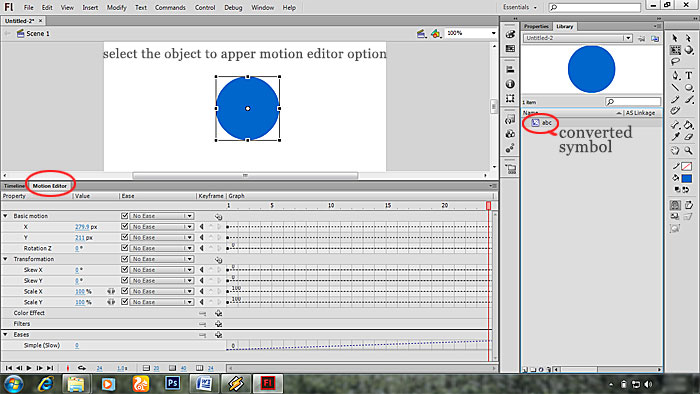Select the Library tab
Screen dimensions: 700x394
[x=564, y=26]
